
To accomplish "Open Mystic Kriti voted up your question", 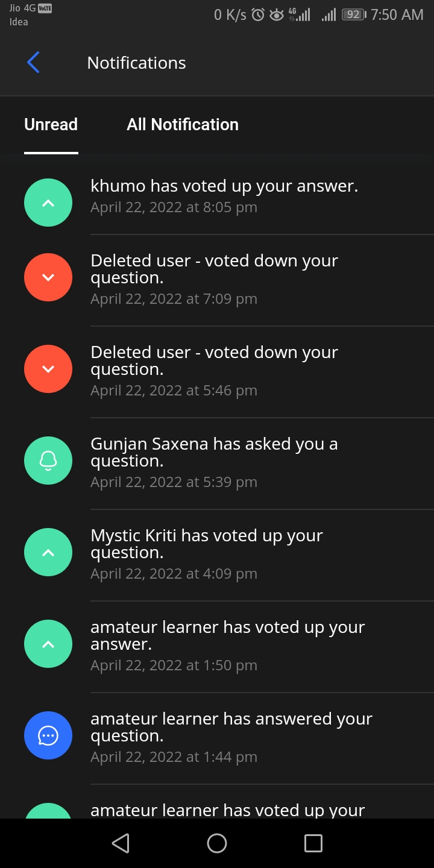I will point(207,553).
